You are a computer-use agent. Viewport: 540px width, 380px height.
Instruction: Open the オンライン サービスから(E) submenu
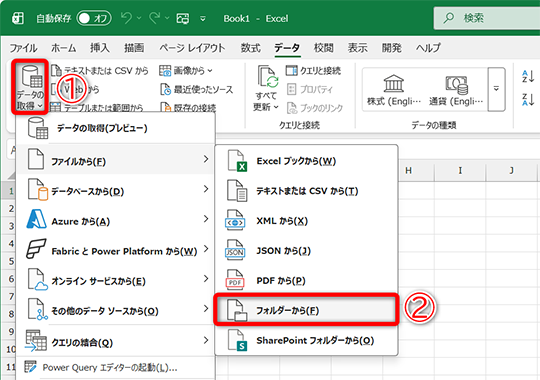(x=115, y=279)
